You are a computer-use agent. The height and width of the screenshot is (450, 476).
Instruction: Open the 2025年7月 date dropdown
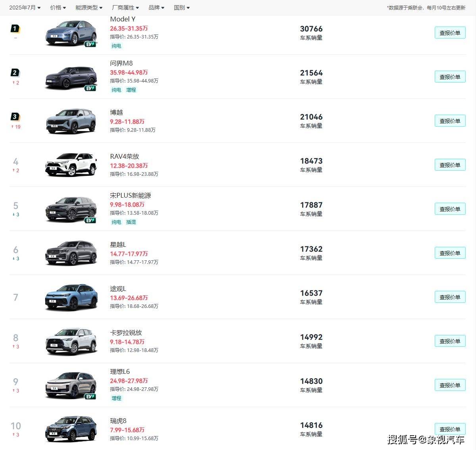tap(25, 8)
